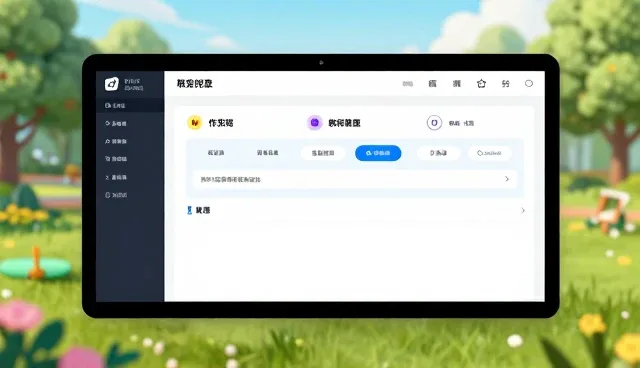Open the last sidebar item with phone icon
The height and width of the screenshot is (368, 640).
click(x=116, y=195)
